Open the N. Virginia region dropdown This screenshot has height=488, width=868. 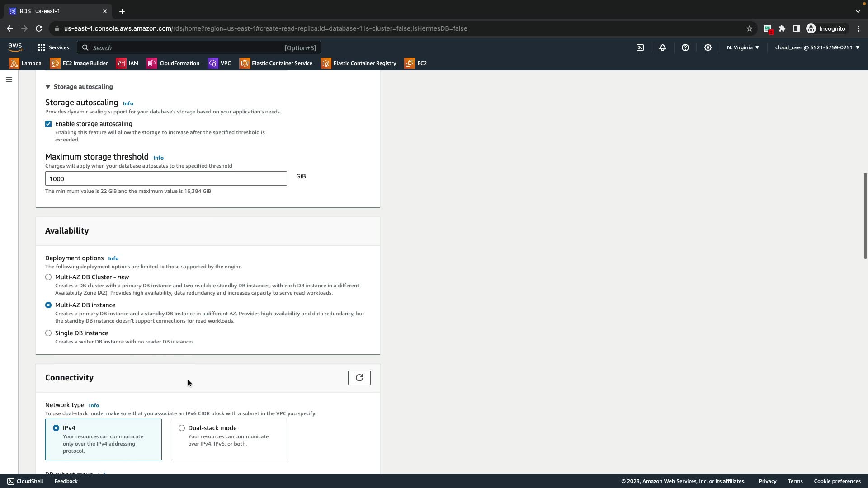click(743, 47)
